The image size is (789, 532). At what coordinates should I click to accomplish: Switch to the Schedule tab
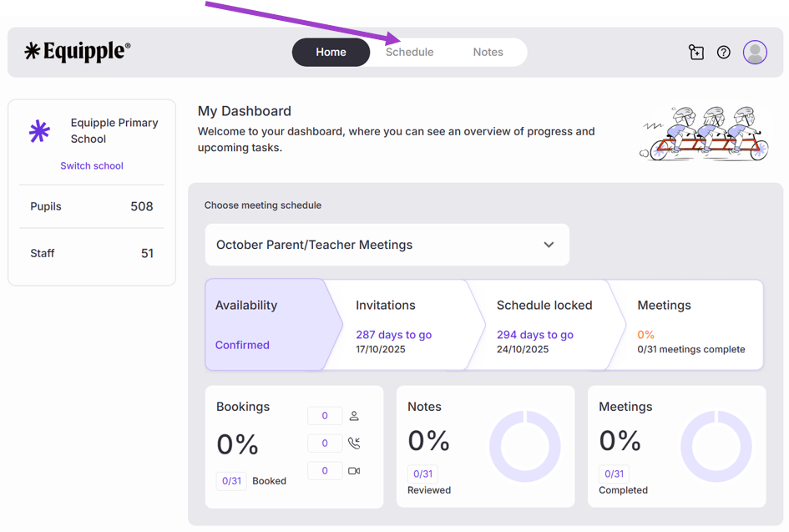coord(409,52)
